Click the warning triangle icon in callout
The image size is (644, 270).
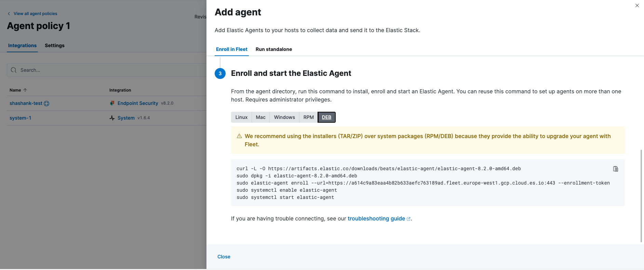[239, 136]
